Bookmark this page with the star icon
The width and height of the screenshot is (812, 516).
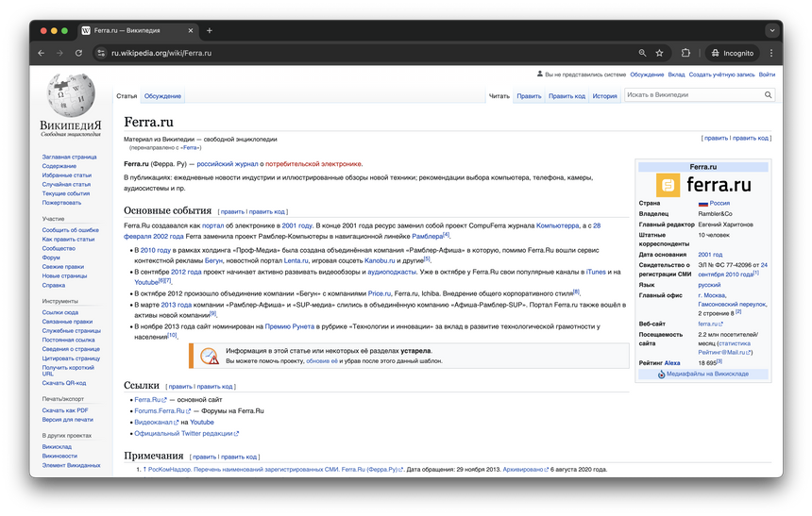pyautogui.click(x=659, y=53)
